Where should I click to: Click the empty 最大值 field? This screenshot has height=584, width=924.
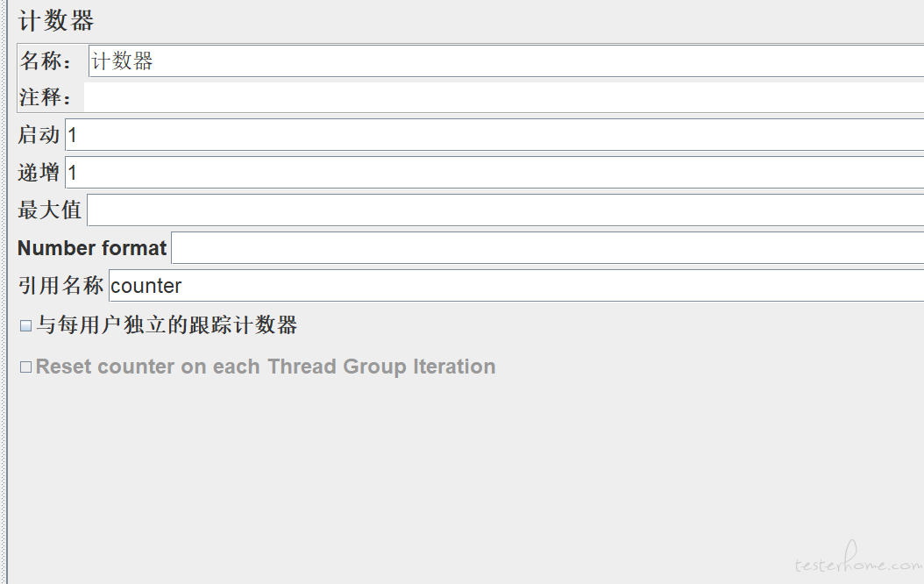(x=505, y=210)
